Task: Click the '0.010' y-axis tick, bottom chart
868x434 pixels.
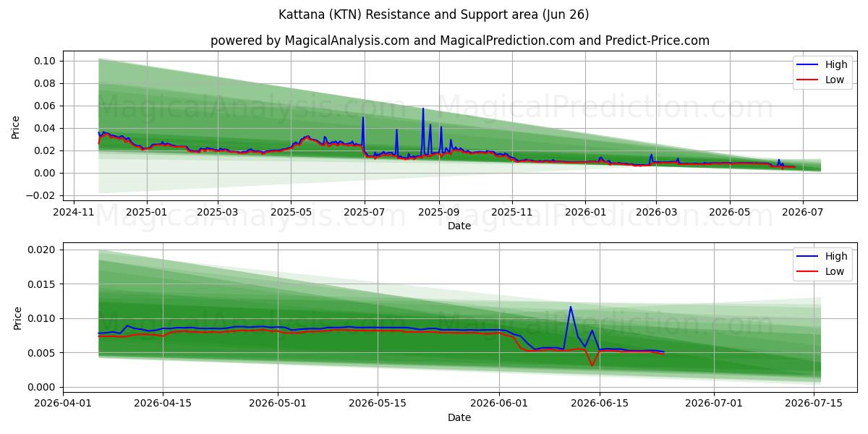Action: click(42, 318)
